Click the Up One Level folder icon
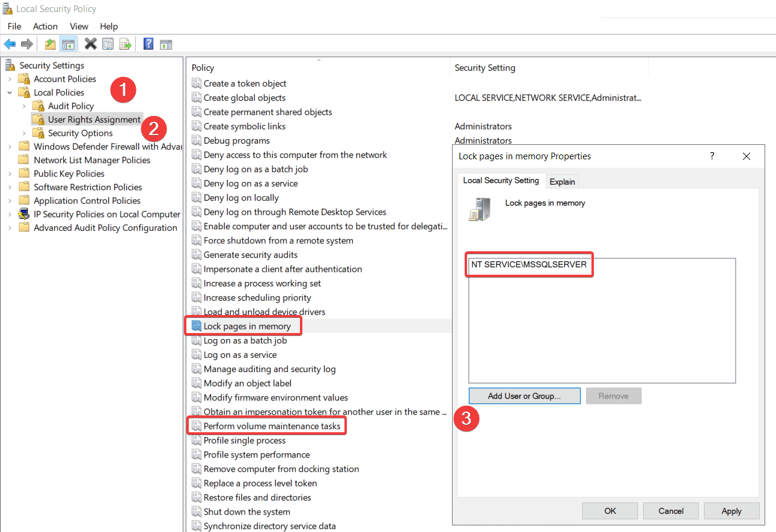 [50, 44]
